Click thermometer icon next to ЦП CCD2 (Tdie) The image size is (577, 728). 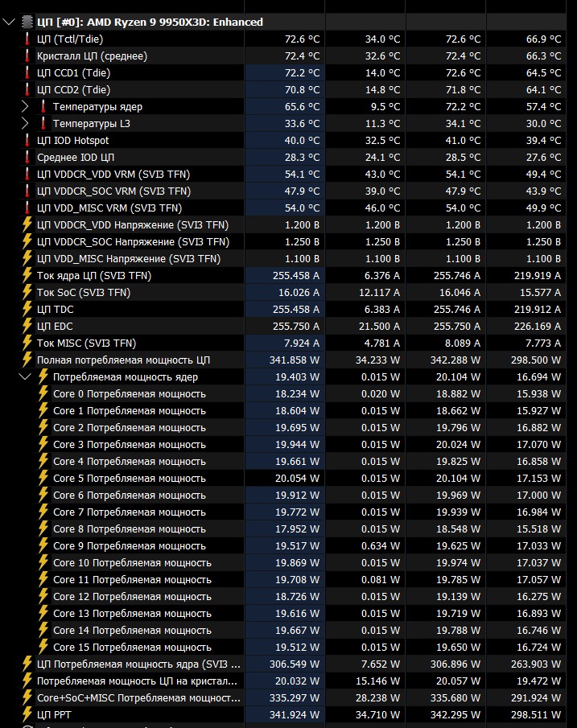27,89
